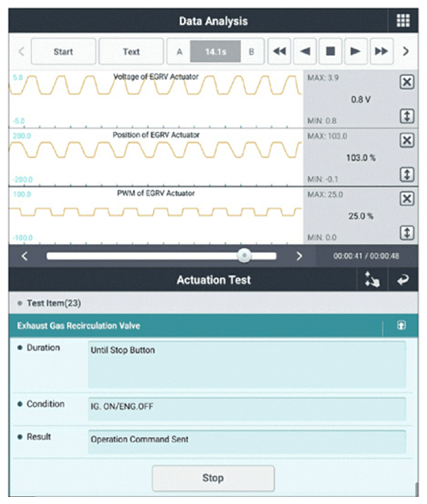Open the grid menu icon in Data Analysis header
Image resolution: width=427 pixels, height=504 pixels.
pos(403,21)
